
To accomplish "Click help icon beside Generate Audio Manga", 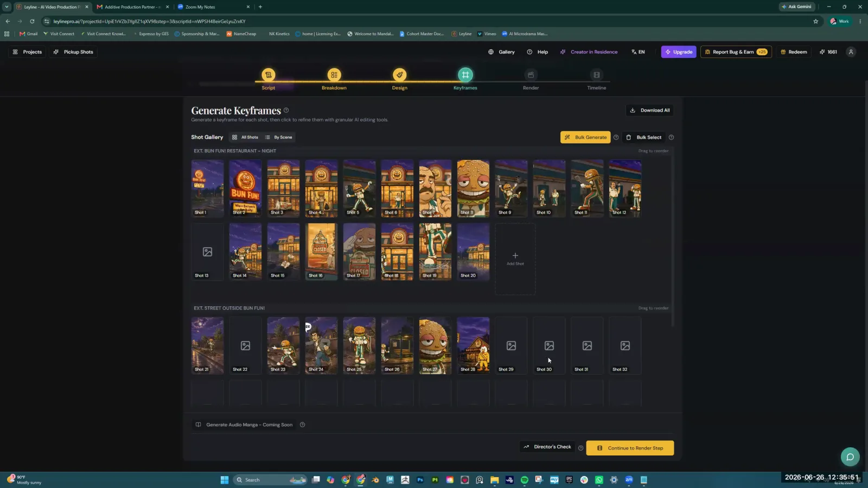I will coord(302,425).
